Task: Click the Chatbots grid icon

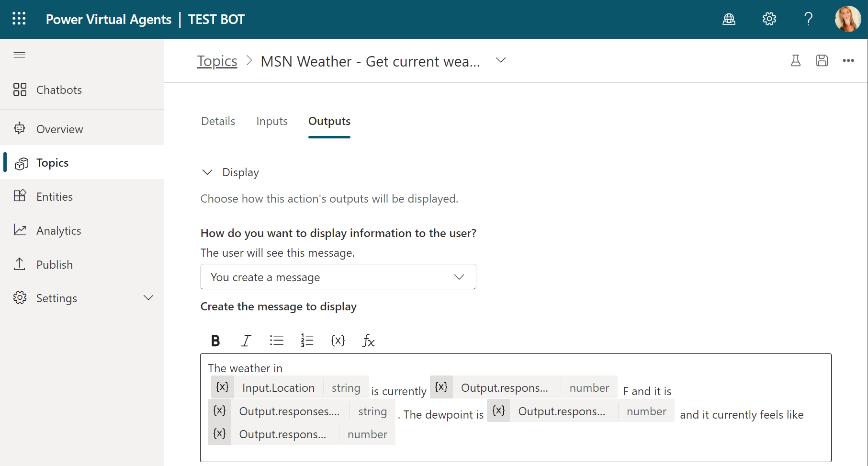Action: coord(20,90)
